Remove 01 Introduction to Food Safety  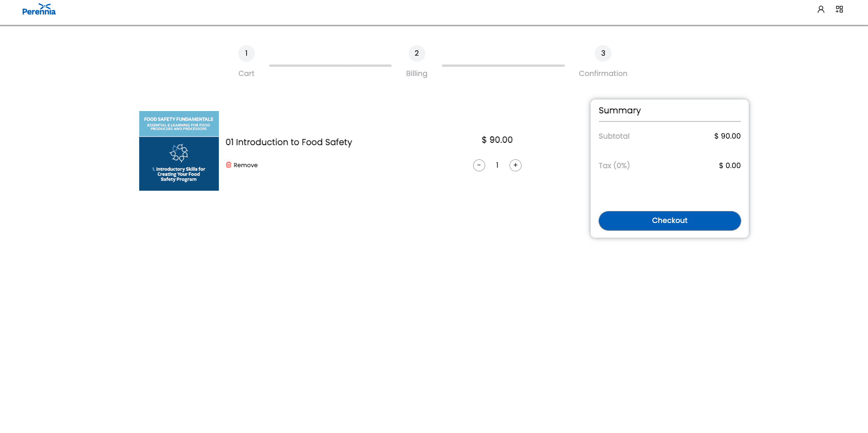[242, 165]
